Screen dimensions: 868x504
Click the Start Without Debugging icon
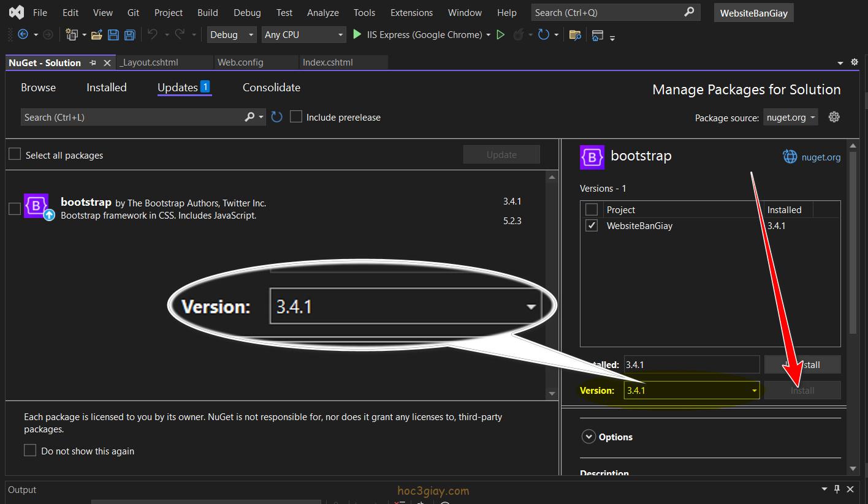[x=501, y=35]
